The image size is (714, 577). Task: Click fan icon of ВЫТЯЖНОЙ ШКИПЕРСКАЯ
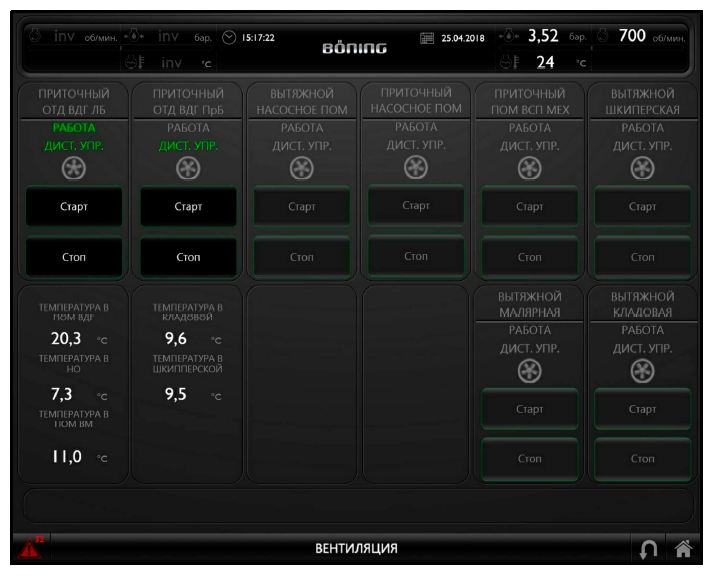642,167
